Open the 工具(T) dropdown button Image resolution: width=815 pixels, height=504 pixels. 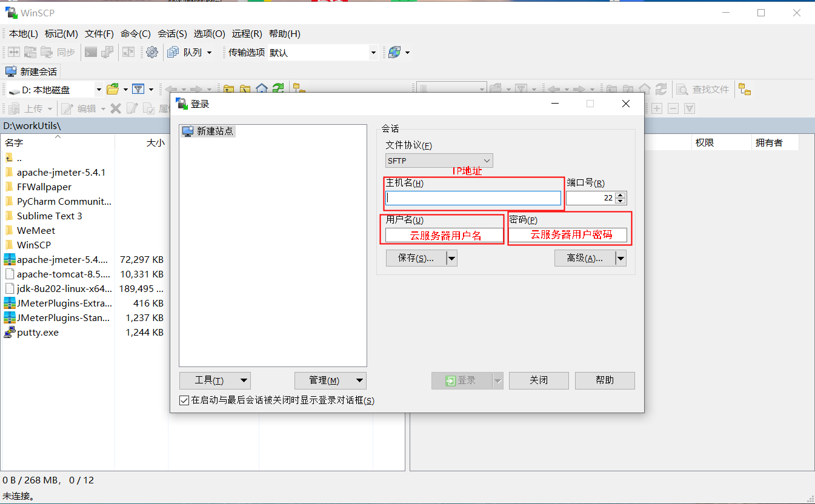pyautogui.click(x=215, y=380)
